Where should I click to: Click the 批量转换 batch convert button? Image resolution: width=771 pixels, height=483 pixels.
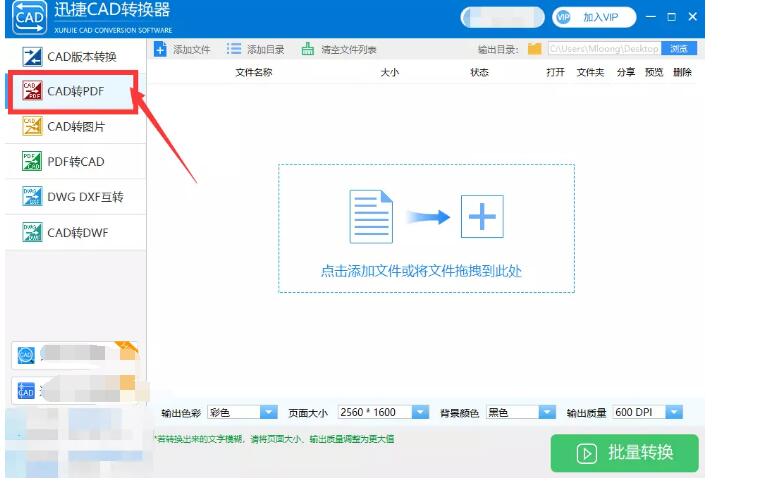(x=624, y=453)
